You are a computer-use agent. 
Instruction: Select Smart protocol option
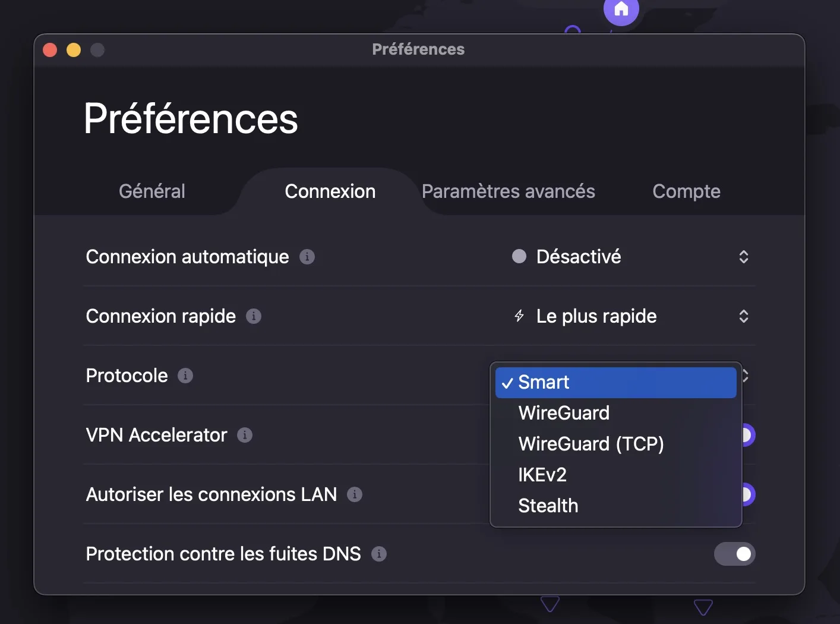pos(615,382)
